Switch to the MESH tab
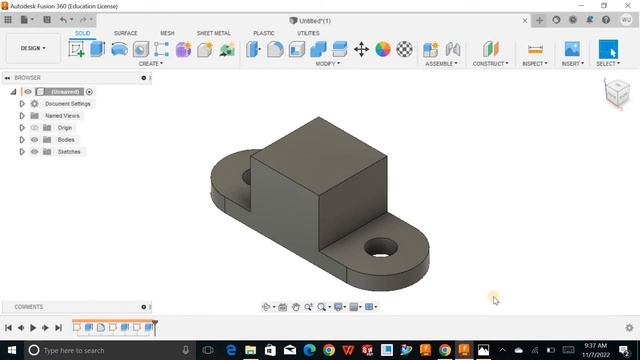Screen dimensions: 640x360 click(167, 33)
